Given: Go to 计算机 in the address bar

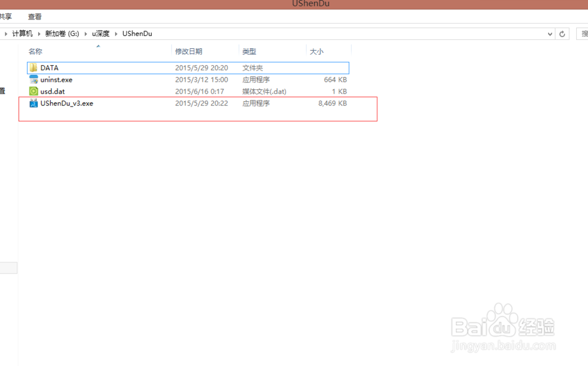Looking at the screenshot, I should pos(22,34).
